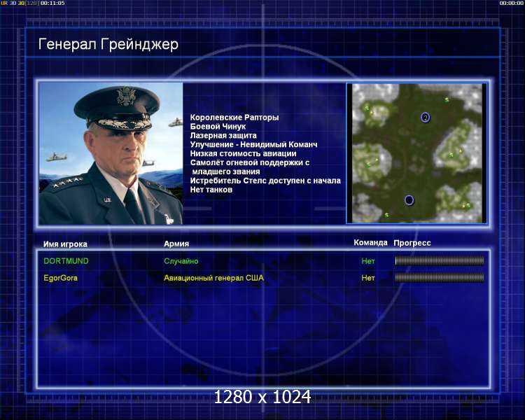Click 'Истребитель Стелс доступен с начала' line
The height and width of the screenshot is (420, 525).
pyautogui.click(x=265, y=181)
